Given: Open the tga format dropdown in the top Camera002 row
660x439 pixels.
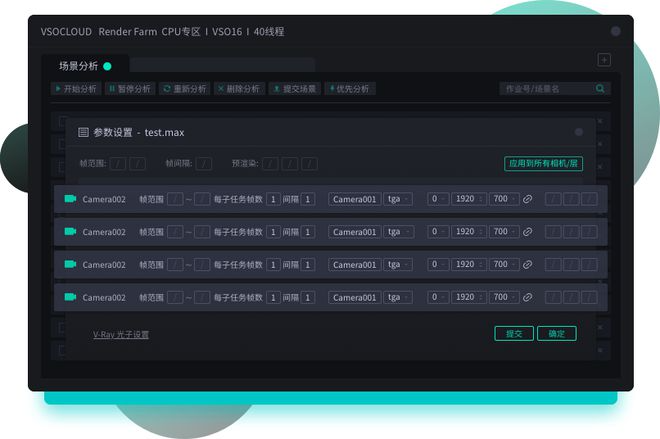Looking at the screenshot, I should (x=398, y=199).
